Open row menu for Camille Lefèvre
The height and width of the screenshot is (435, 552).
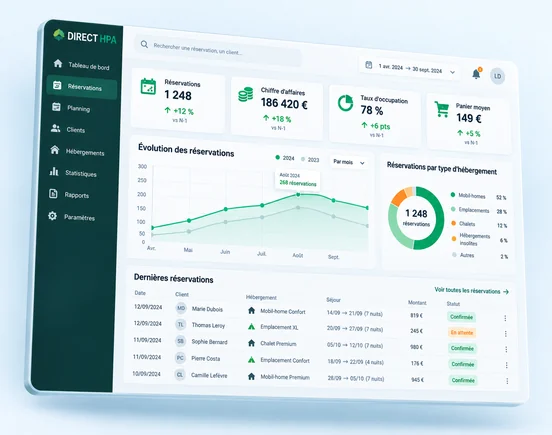click(x=507, y=381)
